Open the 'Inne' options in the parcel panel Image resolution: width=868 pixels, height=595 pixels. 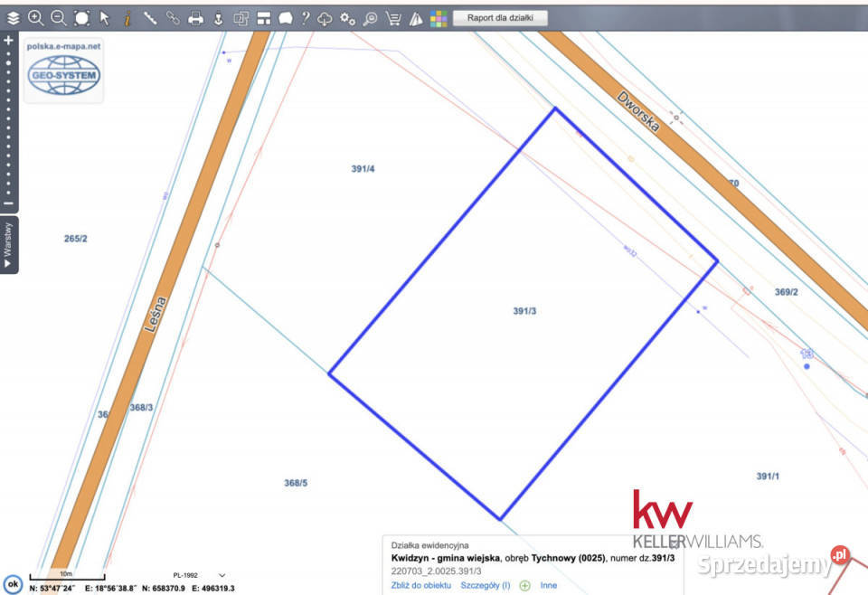coord(549,585)
